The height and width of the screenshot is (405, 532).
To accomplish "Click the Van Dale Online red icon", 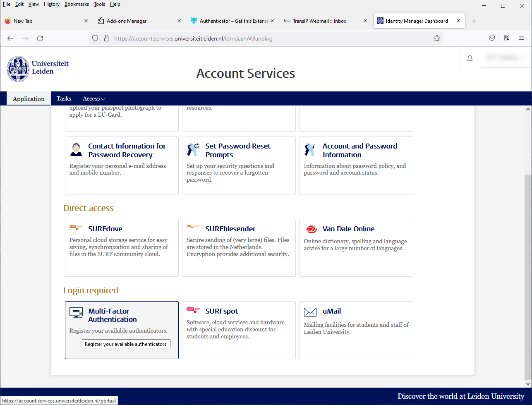I will tap(311, 230).
